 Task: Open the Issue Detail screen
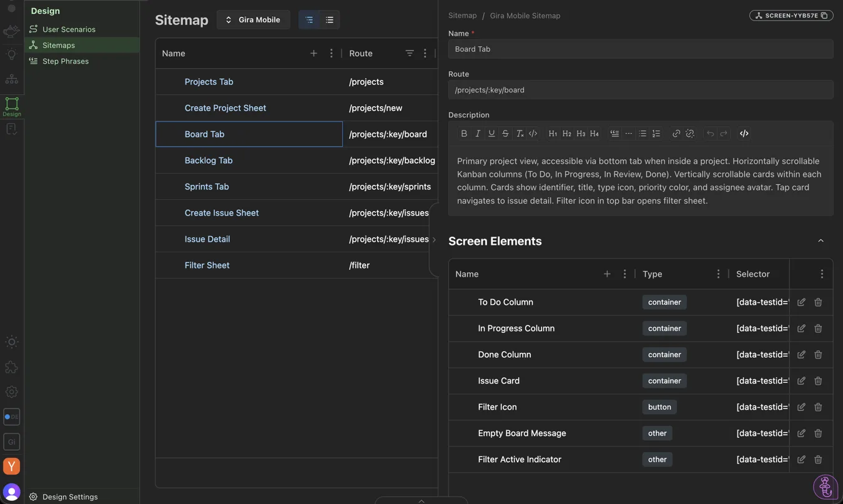pos(207,239)
